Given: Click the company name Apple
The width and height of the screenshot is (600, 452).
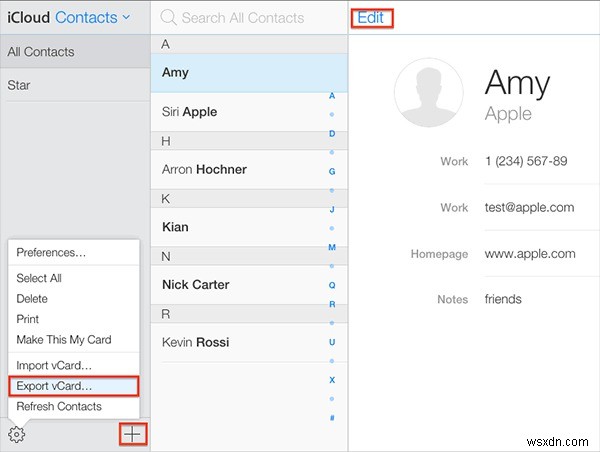Looking at the screenshot, I should 508,114.
